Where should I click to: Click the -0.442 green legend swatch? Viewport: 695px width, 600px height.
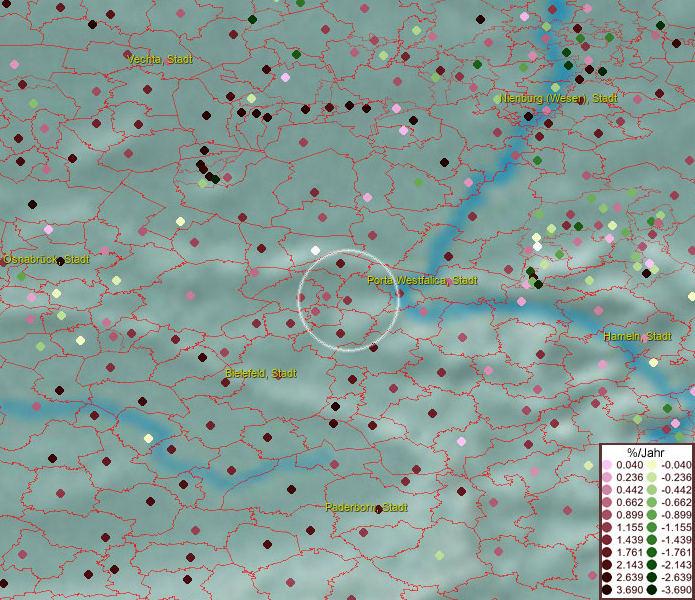coord(652,490)
